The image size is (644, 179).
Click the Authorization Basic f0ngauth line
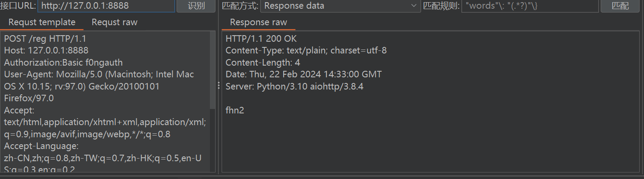63,63
